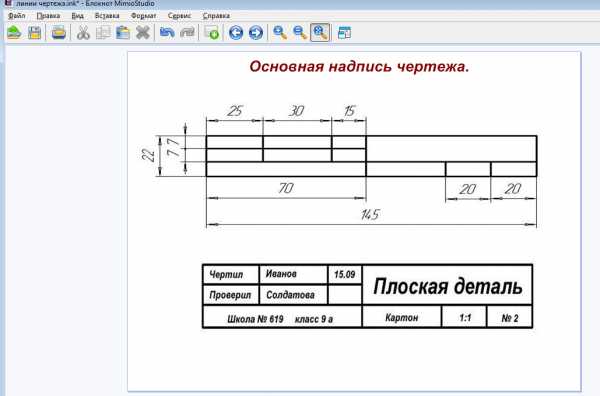Zoom in with magnifier plus icon
Screen dimensions: 600x396
pos(280,33)
